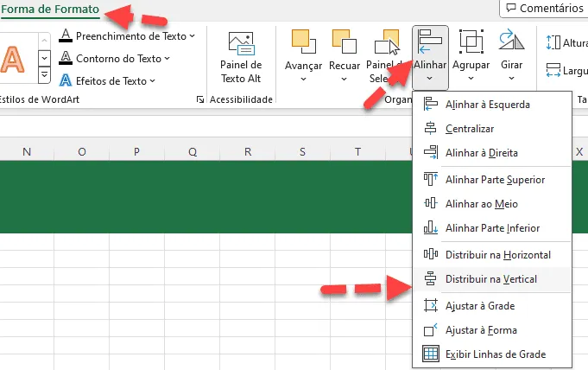The image size is (588, 370).
Task: Choose Alinhar Parte Superior menu entry
Action: (492, 180)
